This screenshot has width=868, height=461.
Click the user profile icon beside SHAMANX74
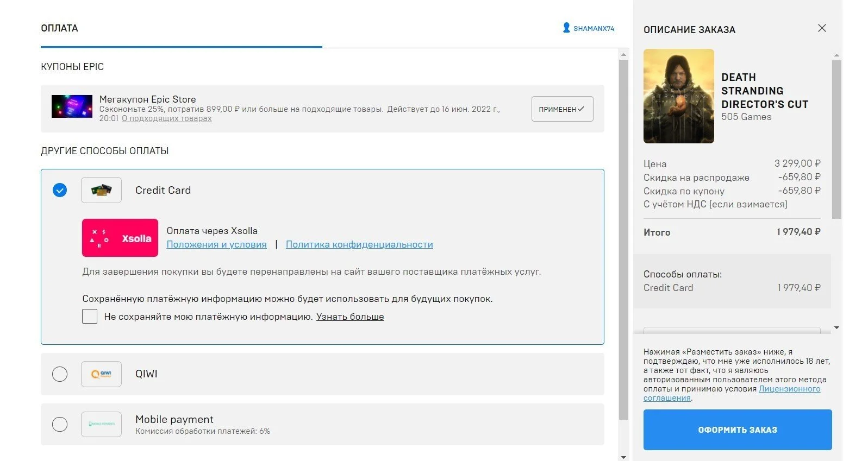click(x=566, y=28)
